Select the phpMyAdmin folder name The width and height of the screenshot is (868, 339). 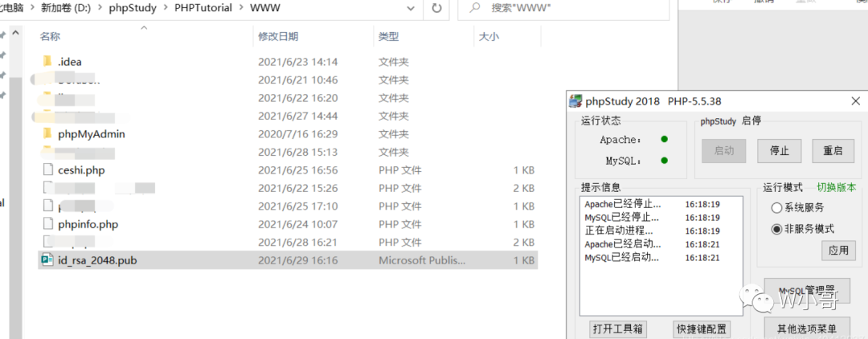pyautogui.click(x=92, y=134)
